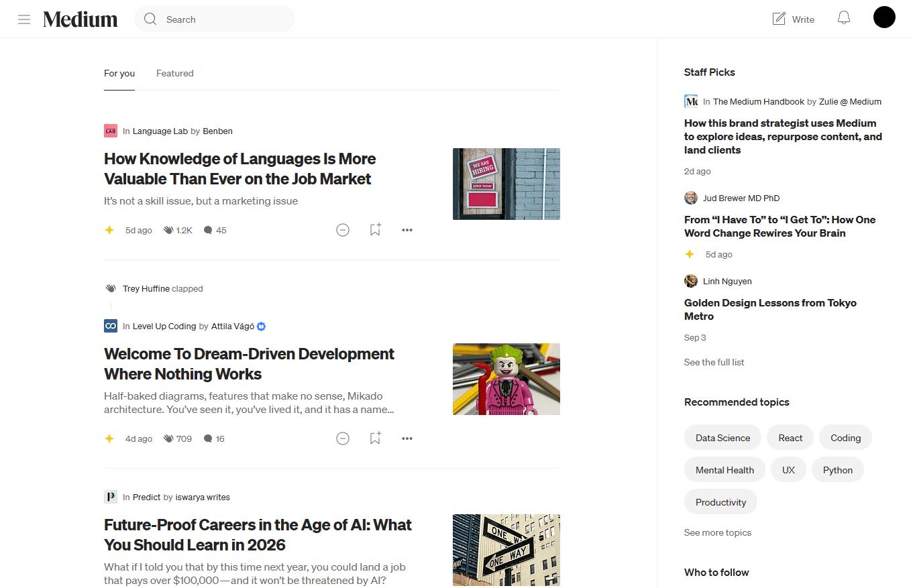View claps on the languages job market article
This screenshot has width=911, height=588.
tap(177, 230)
